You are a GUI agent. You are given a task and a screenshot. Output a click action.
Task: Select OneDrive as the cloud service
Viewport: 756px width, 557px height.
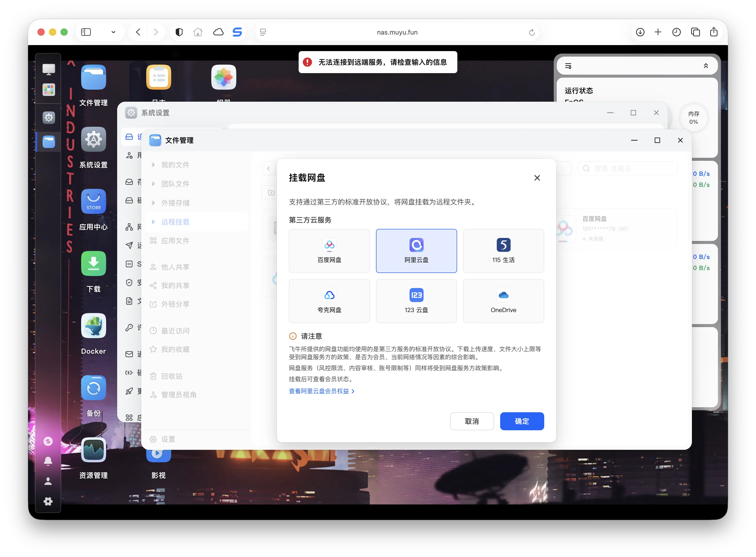(x=503, y=301)
